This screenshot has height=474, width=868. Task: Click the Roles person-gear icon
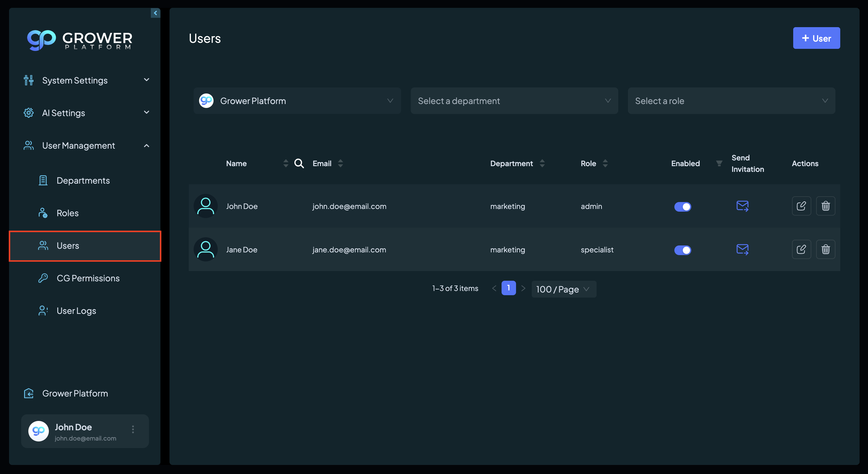coord(43,213)
